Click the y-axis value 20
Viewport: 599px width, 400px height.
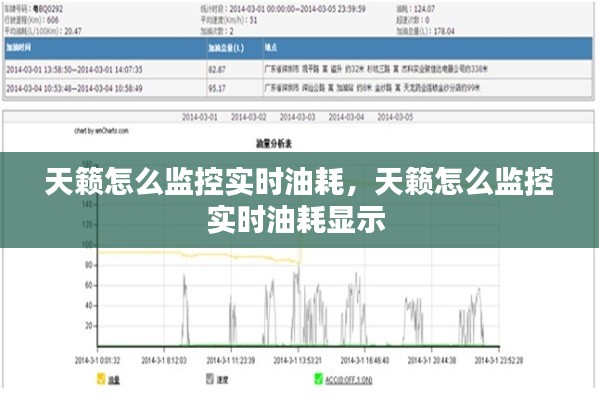point(89,326)
